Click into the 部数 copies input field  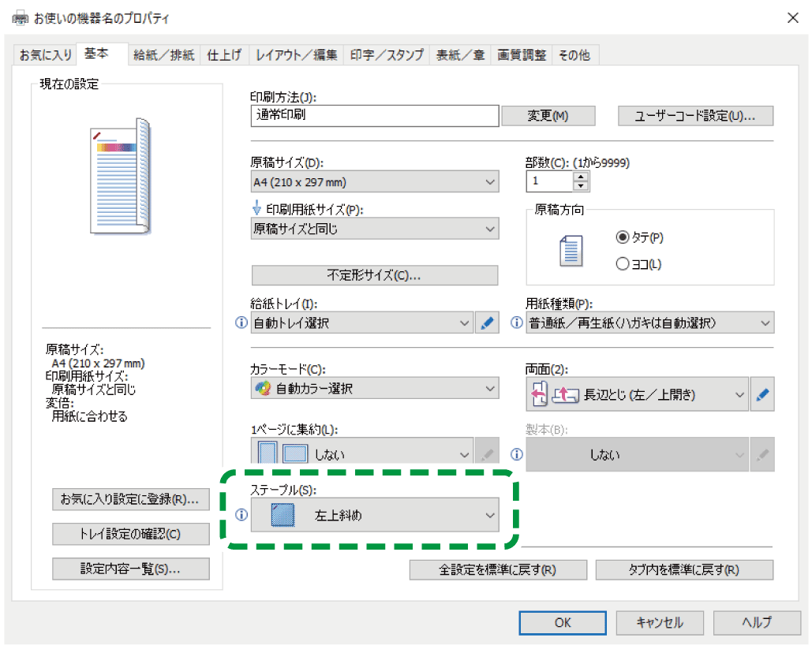click(549, 181)
